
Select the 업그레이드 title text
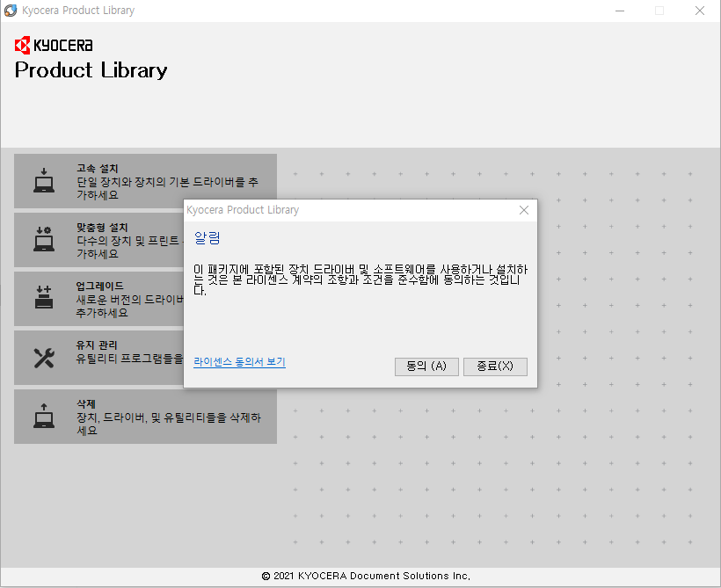click(99, 286)
